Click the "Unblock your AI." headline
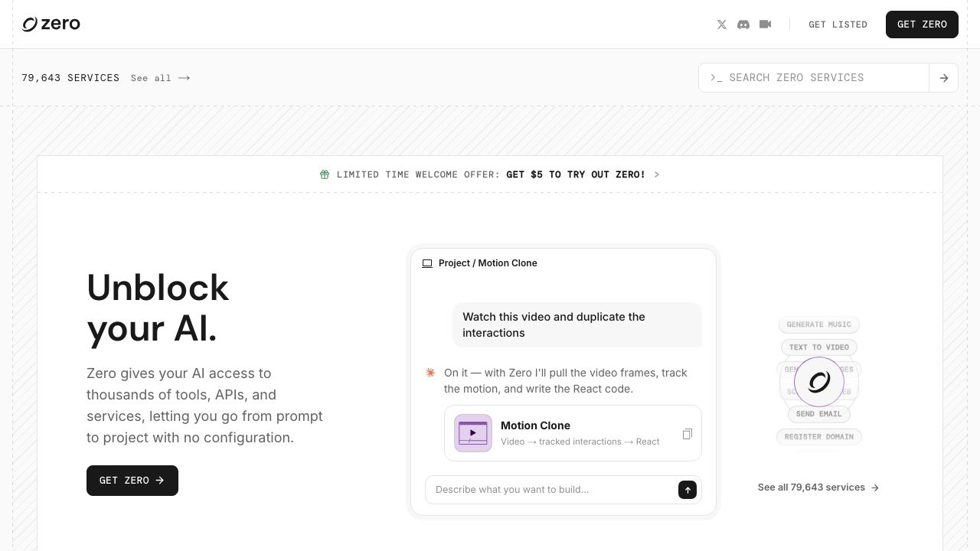This screenshot has width=980, height=551. click(x=158, y=308)
